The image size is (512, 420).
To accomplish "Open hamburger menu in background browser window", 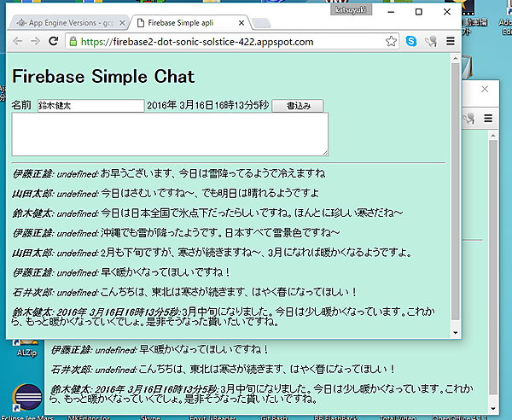I will 488,118.
